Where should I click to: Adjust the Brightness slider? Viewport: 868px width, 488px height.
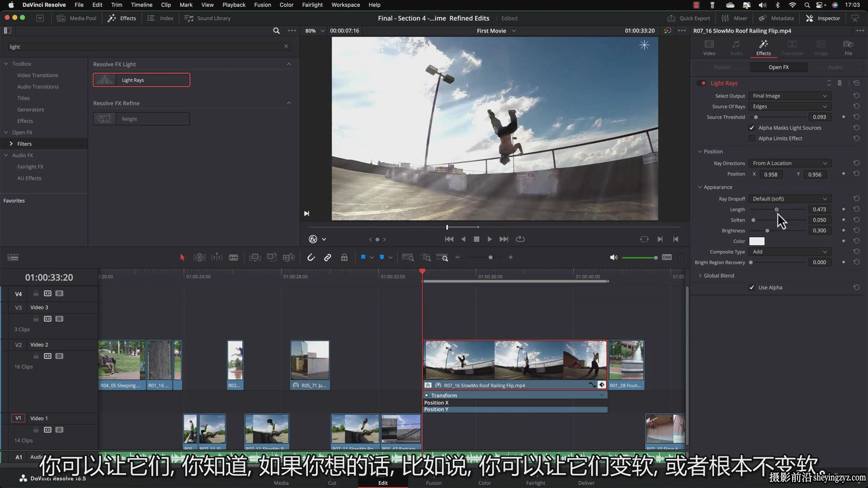pyautogui.click(x=768, y=231)
